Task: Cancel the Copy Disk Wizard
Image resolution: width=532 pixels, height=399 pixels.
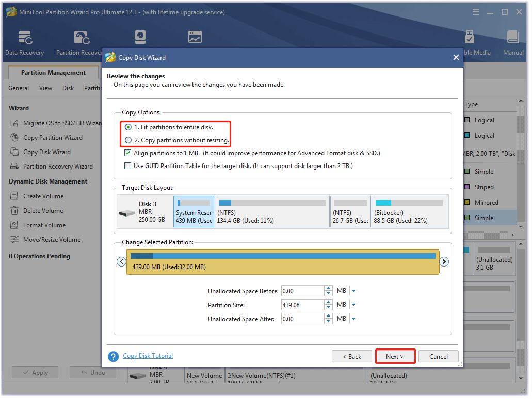Action: (x=439, y=357)
